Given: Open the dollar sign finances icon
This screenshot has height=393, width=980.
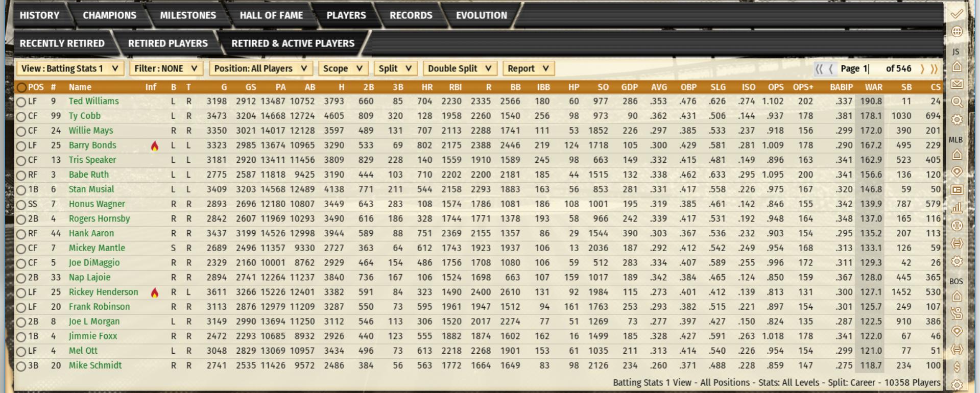Looking at the screenshot, I should coord(957,367).
